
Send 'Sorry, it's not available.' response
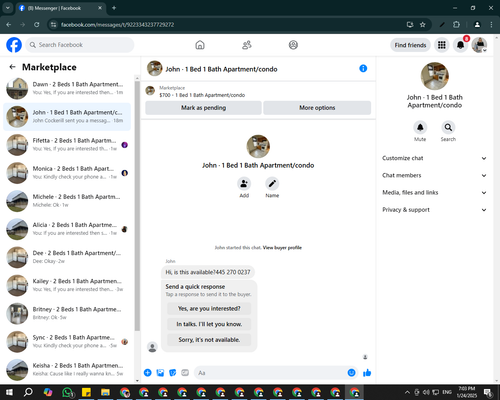209,340
